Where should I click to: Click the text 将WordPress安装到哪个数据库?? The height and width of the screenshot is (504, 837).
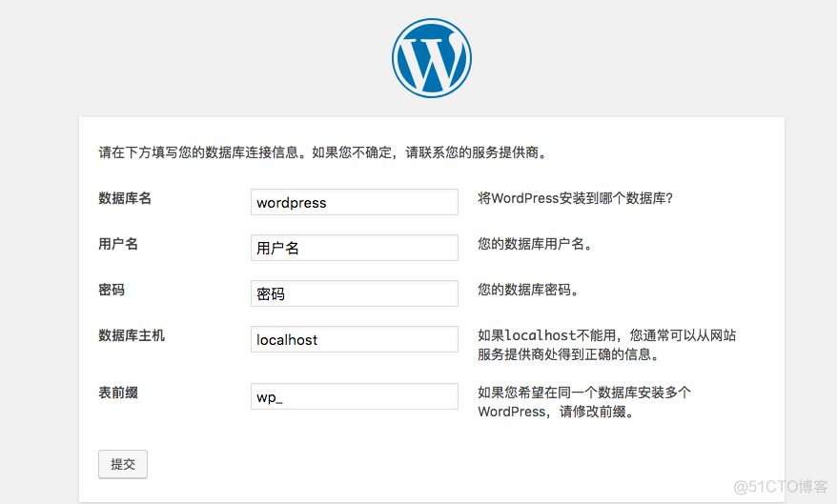575,198
